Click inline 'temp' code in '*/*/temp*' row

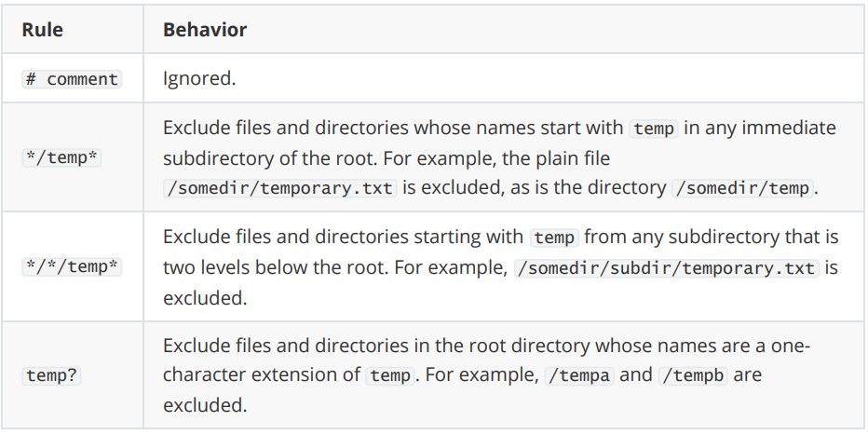[x=554, y=238]
